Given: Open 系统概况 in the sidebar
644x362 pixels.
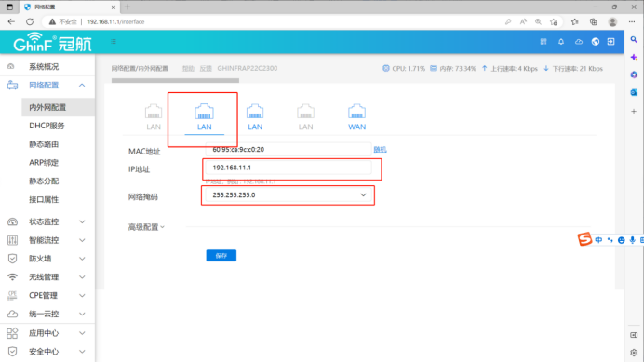Looking at the screenshot, I should pyautogui.click(x=44, y=67).
